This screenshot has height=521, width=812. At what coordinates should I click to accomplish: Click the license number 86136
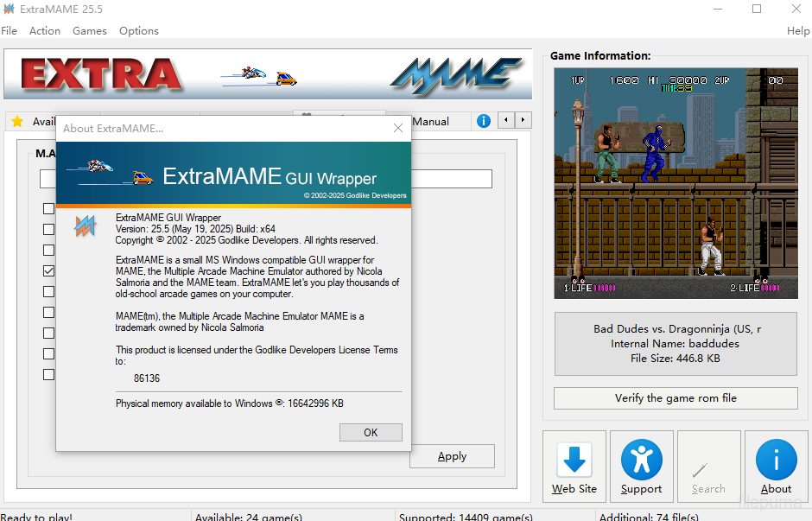(x=147, y=378)
